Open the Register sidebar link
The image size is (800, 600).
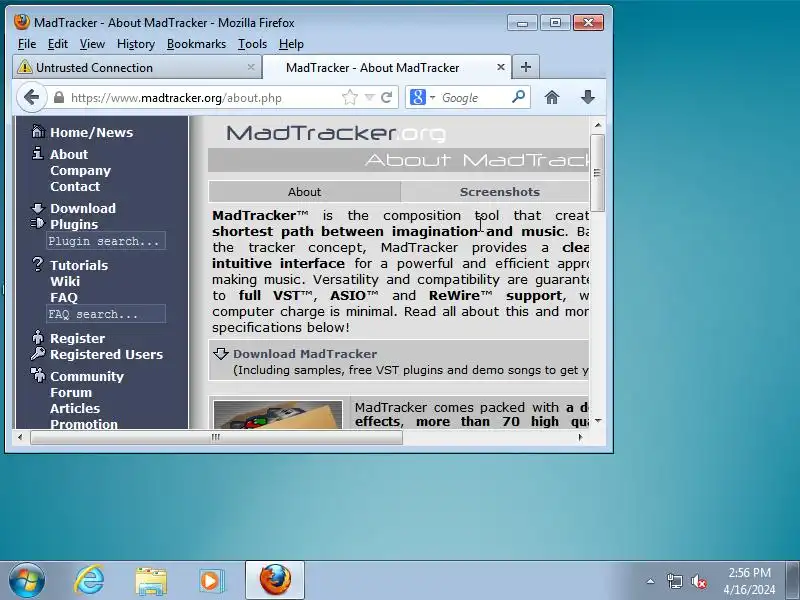tap(78, 338)
